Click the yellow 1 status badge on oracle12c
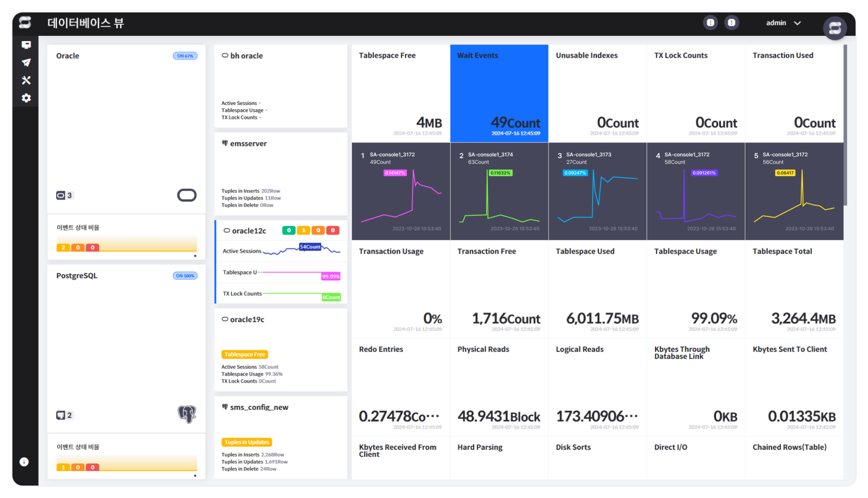Image resolution: width=868 pixels, height=498 pixels. [303, 230]
